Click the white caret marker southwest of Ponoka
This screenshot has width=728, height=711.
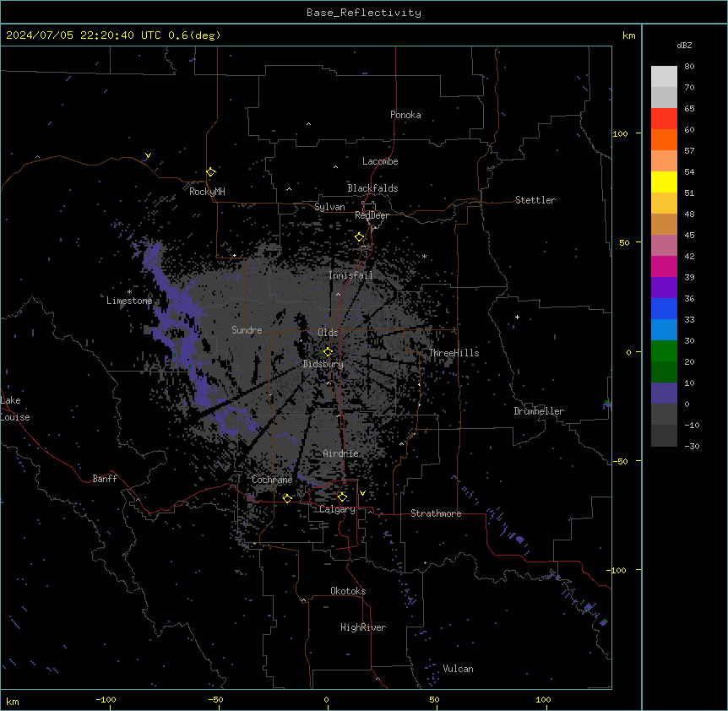(308, 124)
